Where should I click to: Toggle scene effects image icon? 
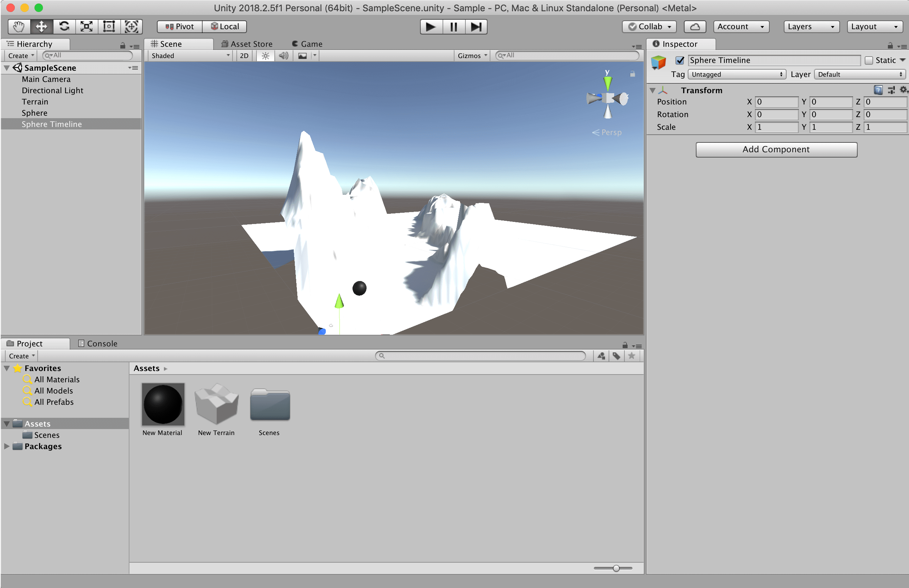[303, 56]
